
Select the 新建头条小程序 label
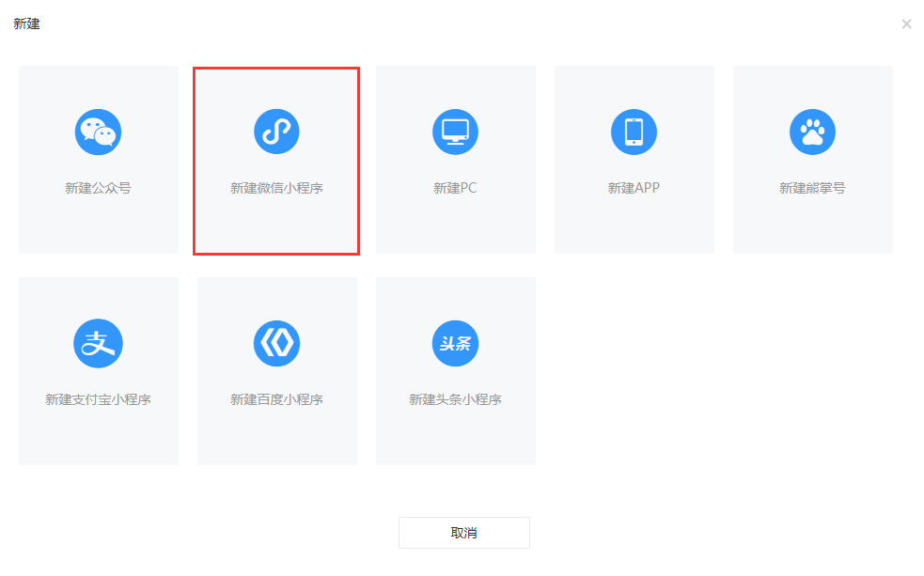[x=455, y=399]
